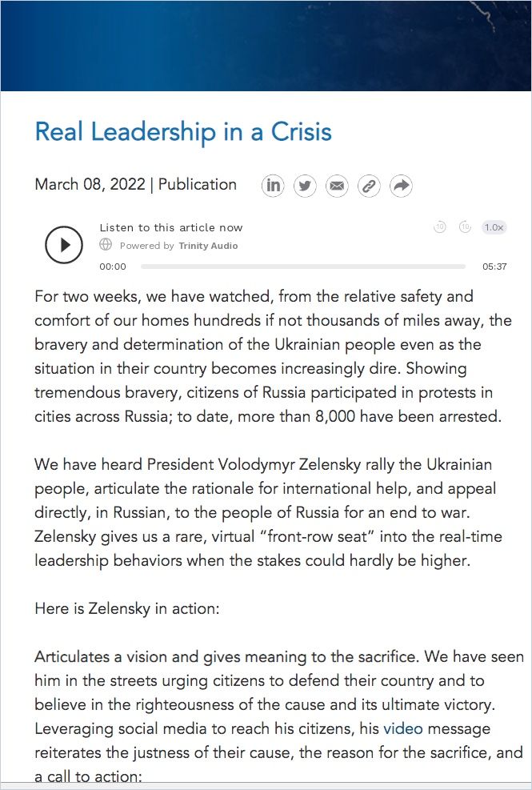Share the article on Twitter

click(x=305, y=186)
